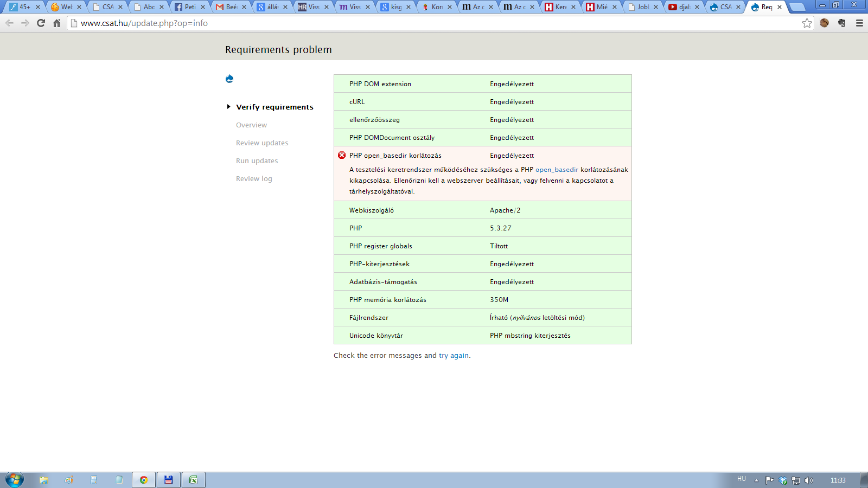This screenshot has height=488, width=868.
Task: Click the PHP DOM extension row label
Action: pos(380,84)
